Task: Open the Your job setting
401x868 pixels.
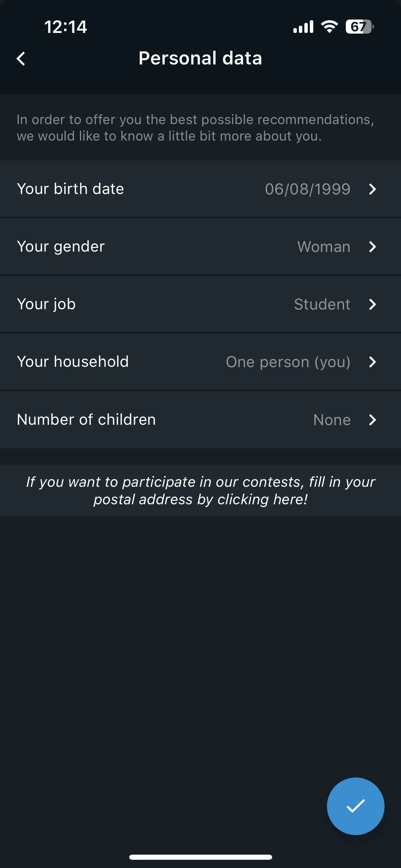Action: coord(200,304)
